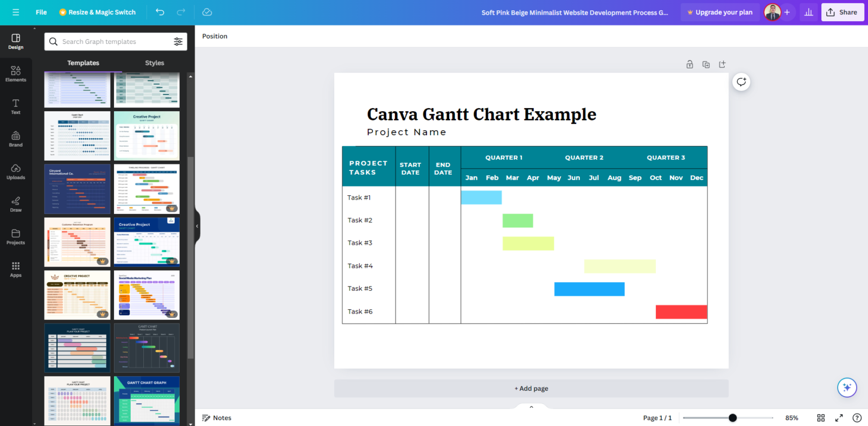Enter fullscreen presentation mode
868x426 pixels.
839,418
